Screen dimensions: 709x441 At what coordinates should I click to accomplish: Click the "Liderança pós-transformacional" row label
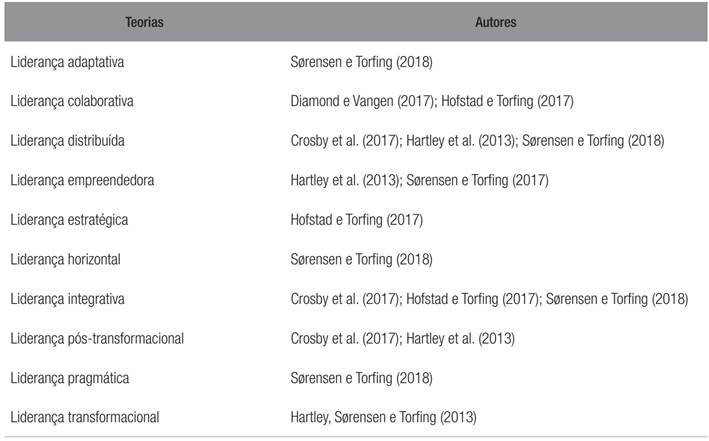(x=97, y=338)
